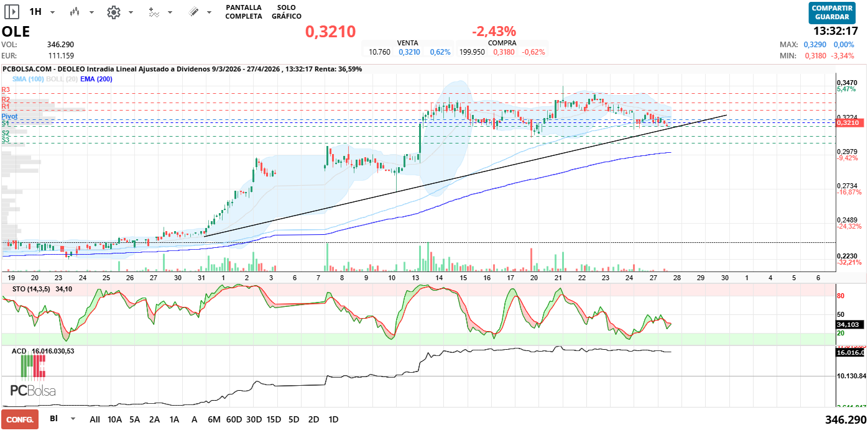Click the MAX value 0,3290
868x433 pixels.
point(815,45)
